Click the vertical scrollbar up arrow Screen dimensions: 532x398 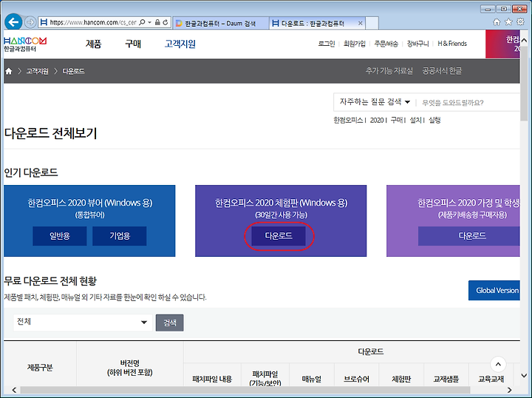[524, 41]
